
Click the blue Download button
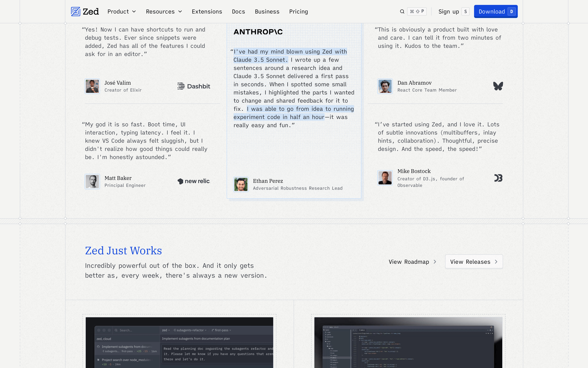(x=496, y=11)
